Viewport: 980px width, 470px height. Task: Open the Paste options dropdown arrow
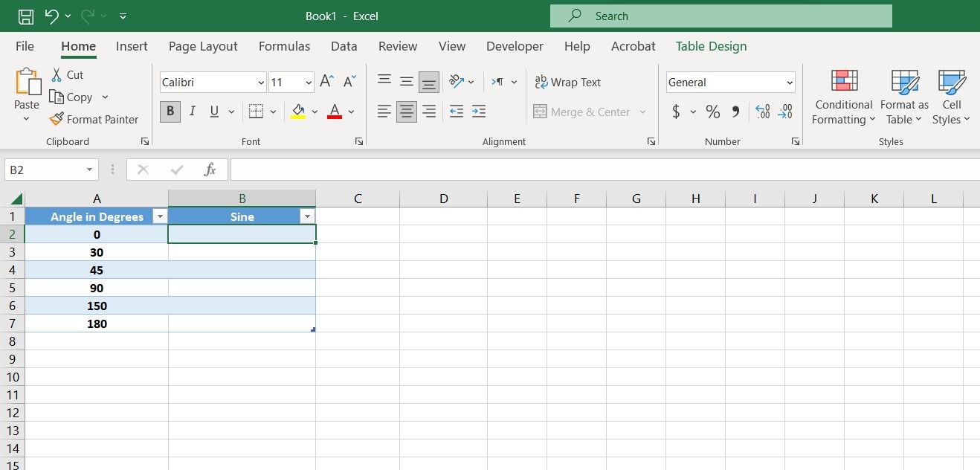[27, 119]
